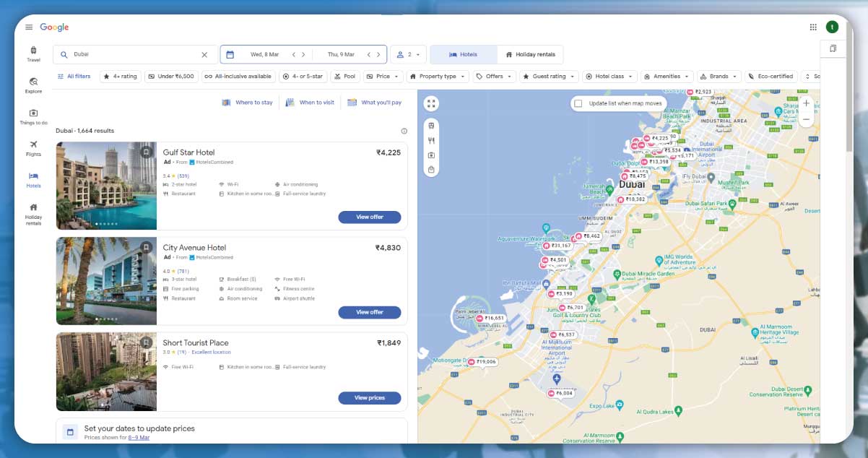Click the calendar icon beside Set your dates
This screenshot has height=458, width=868.
pyautogui.click(x=70, y=432)
